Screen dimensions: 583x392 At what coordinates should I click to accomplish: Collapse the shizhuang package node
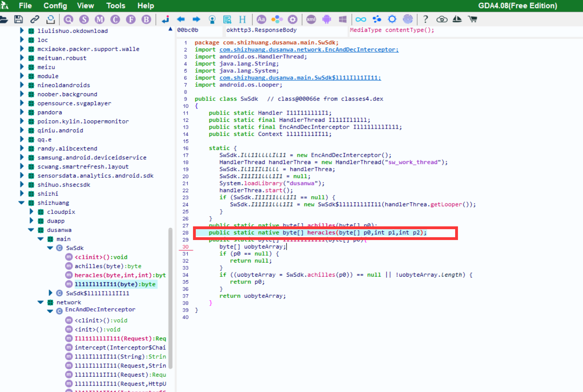(21, 203)
